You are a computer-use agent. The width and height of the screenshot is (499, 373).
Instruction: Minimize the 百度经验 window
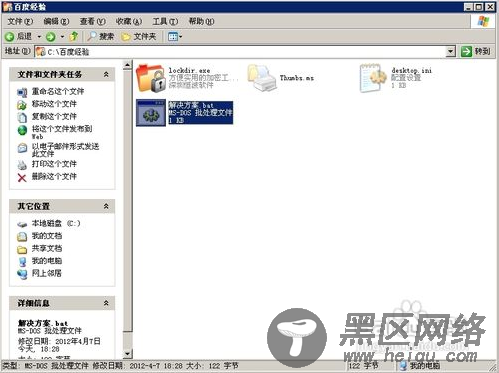469,7
